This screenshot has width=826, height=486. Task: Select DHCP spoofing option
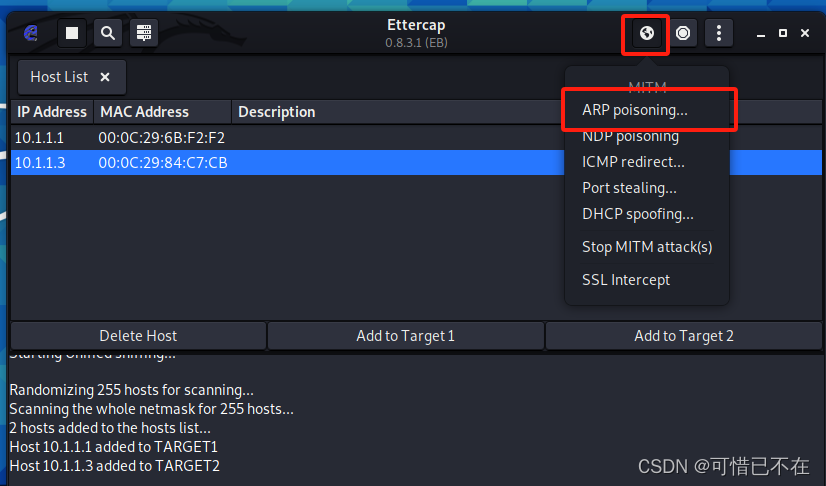coord(637,213)
